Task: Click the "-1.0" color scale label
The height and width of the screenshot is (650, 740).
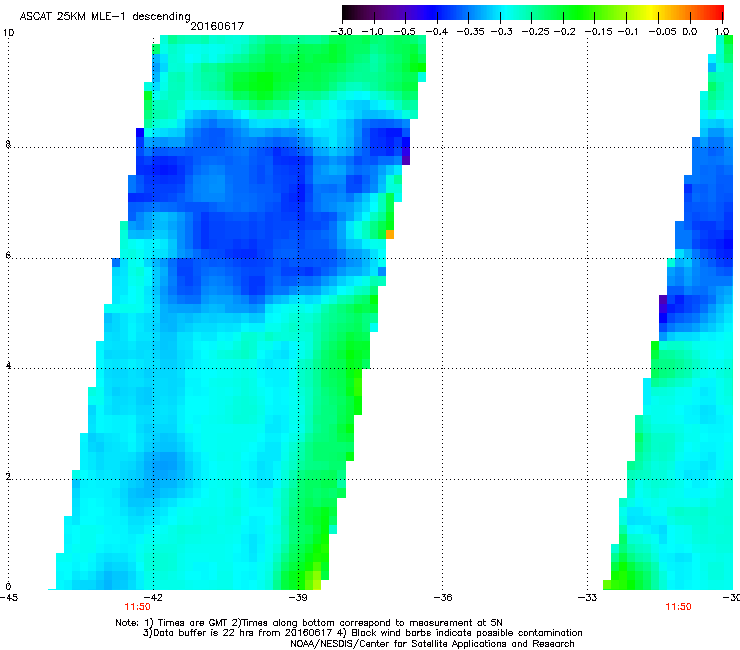Action: coord(373,32)
